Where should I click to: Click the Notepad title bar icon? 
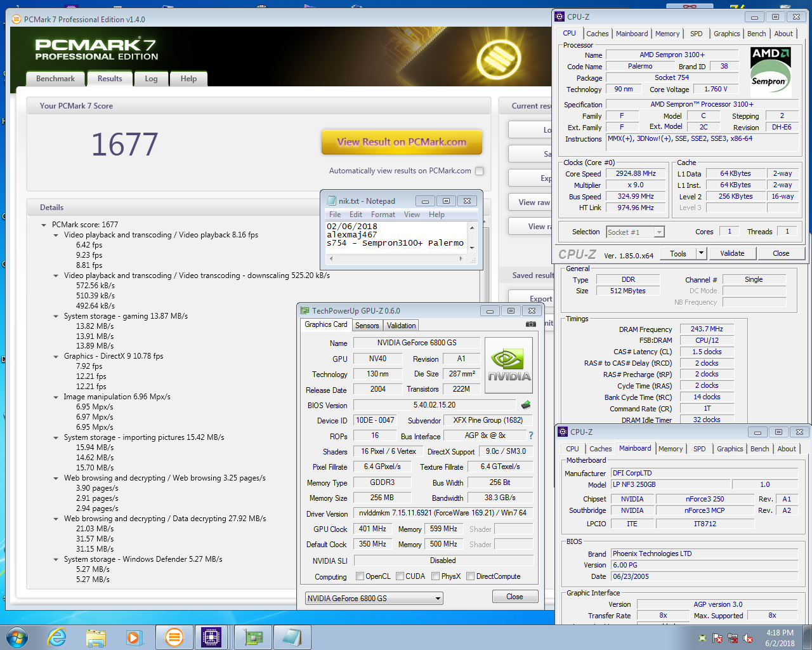(x=331, y=201)
